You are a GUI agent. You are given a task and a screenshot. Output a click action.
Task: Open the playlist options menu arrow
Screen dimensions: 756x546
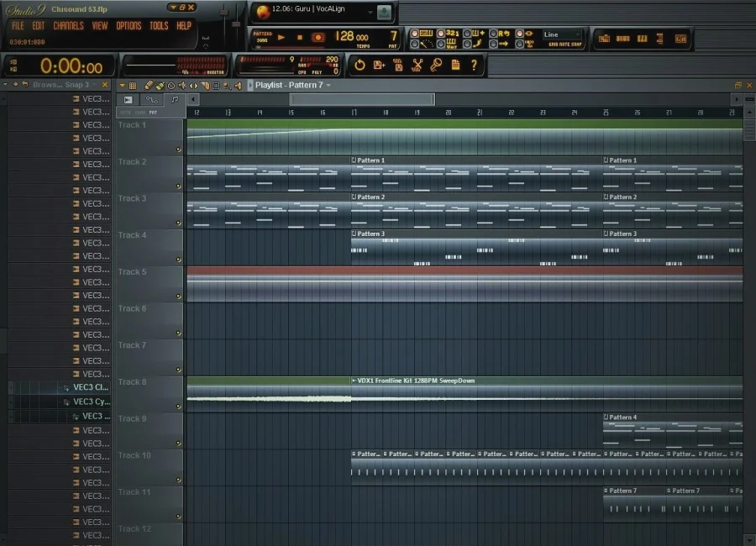pyautogui.click(x=122, y=86)
